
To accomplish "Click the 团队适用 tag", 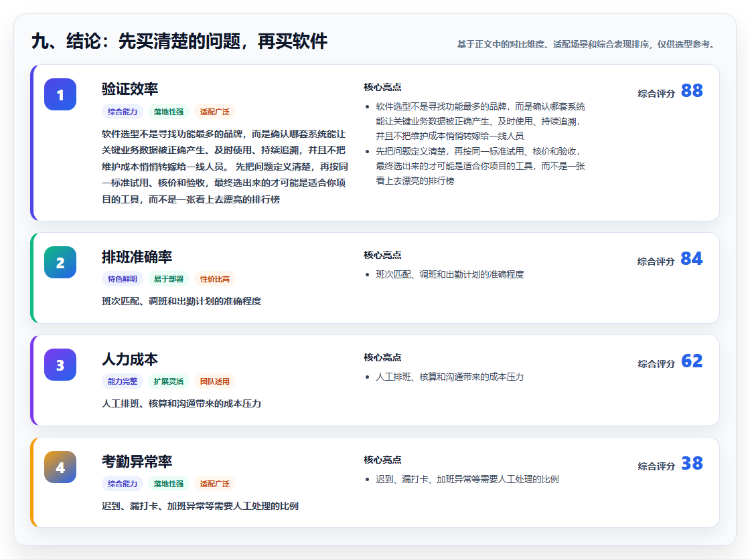I will click(x=215, y=381).
